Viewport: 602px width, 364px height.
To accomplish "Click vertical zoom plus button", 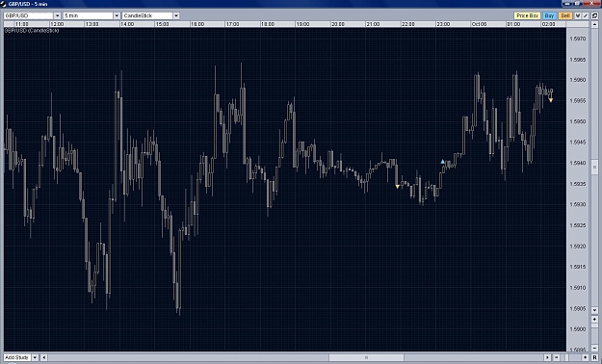I will pos(594,320).
